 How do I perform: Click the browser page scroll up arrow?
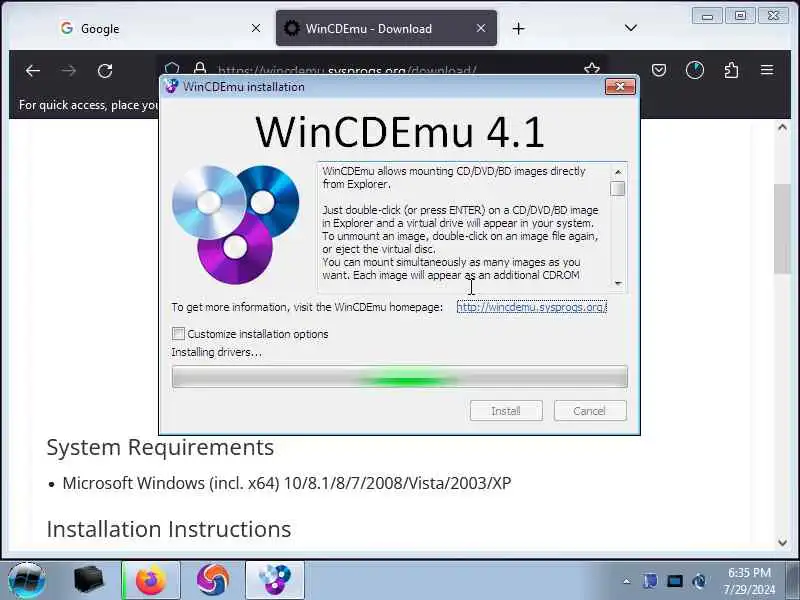click(x=782, y=128)
